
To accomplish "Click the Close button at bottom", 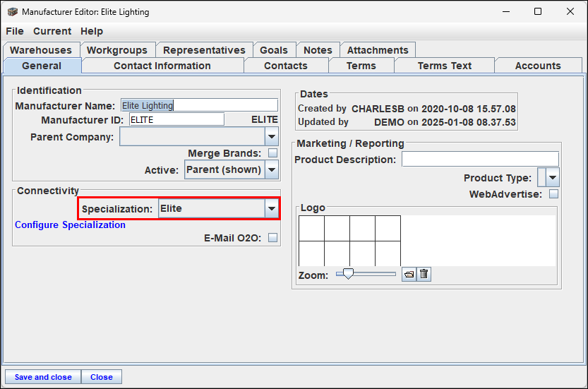I will pos(102,377).
